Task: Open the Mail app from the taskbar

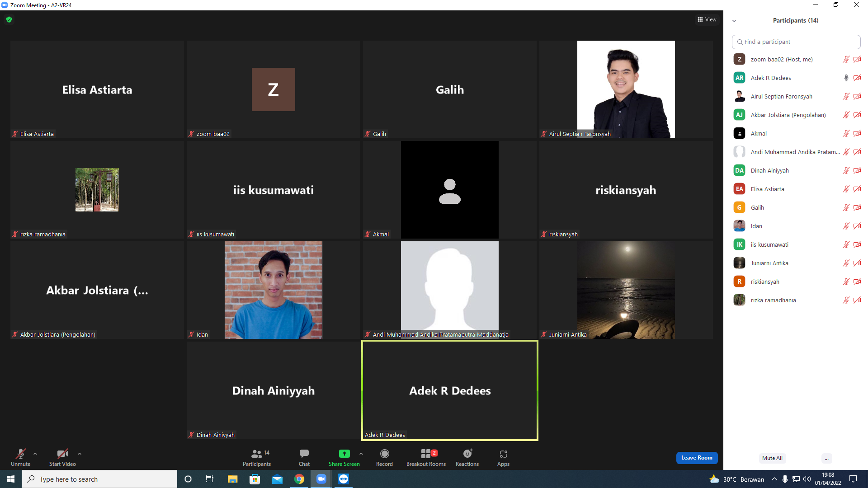Action: point(277,479)
